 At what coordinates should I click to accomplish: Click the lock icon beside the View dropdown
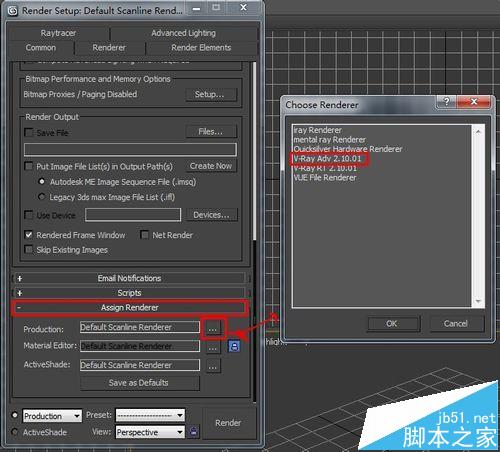point(194,432)
